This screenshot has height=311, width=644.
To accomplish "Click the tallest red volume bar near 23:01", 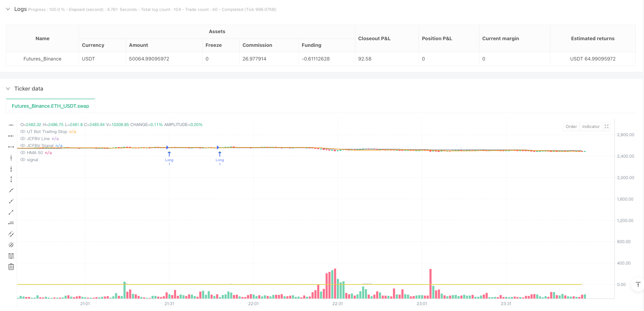I will click(x=430, y=283).
